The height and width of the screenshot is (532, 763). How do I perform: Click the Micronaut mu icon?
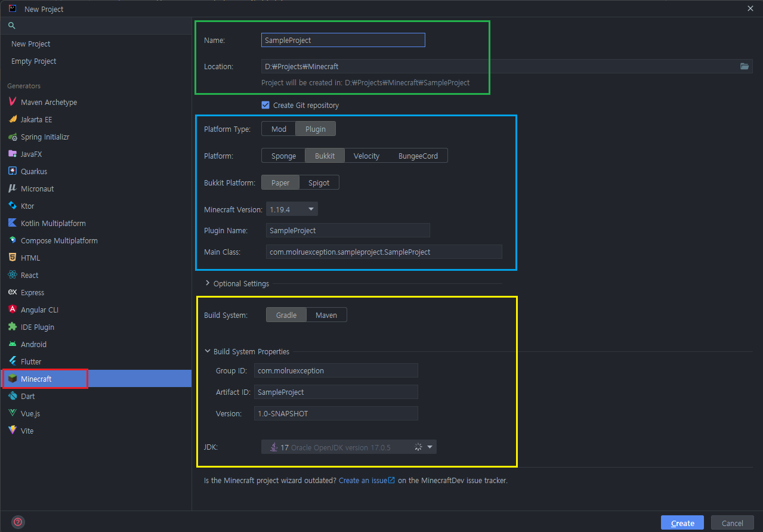click(13, 188)
